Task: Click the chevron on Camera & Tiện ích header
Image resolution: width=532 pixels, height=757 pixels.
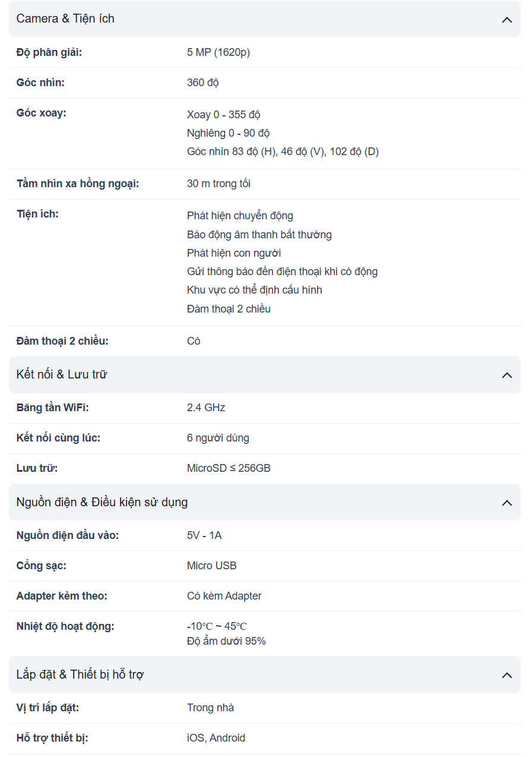Action: pyautogui.click(x=506, y=20)
